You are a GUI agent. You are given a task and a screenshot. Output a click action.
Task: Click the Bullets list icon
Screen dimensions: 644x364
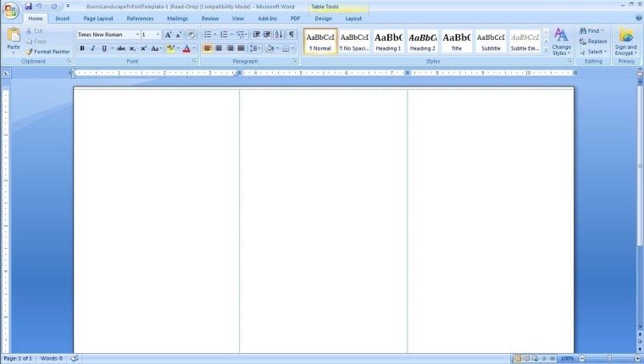(208, 35)
